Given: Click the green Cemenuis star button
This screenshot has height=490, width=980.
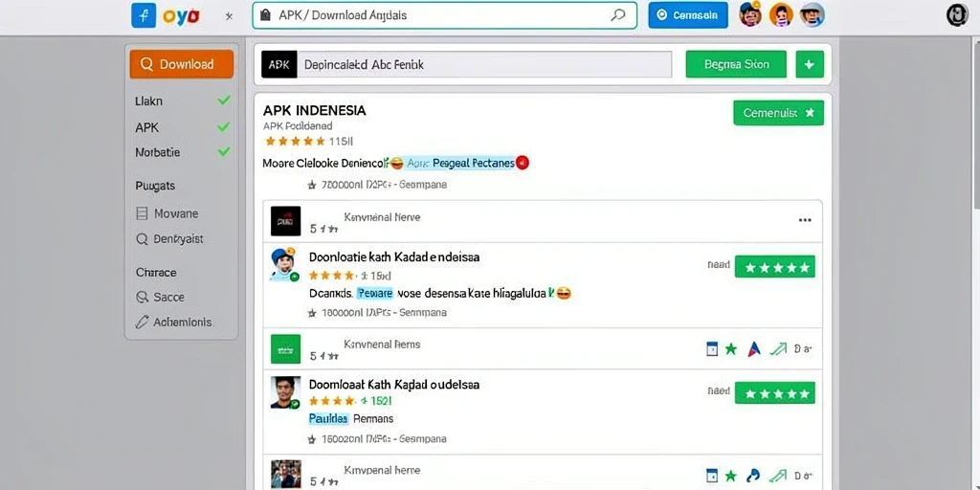Looking at the screenshot, I should (778, 113).
